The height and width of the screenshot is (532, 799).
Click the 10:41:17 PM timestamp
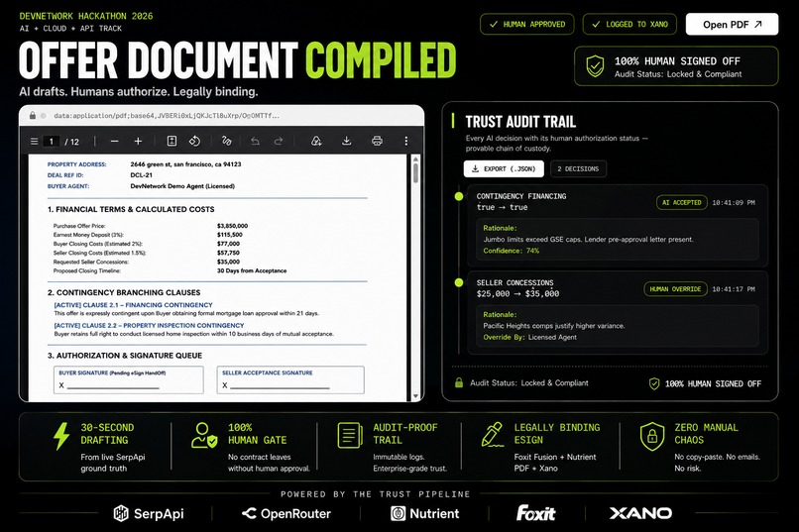[x=734, y=289]
